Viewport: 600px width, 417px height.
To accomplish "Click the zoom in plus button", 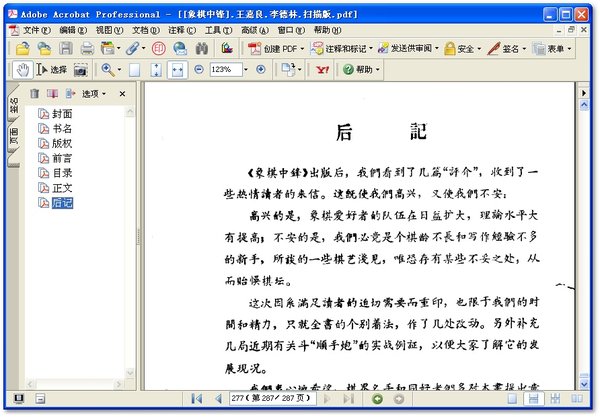I will point(261,69).
